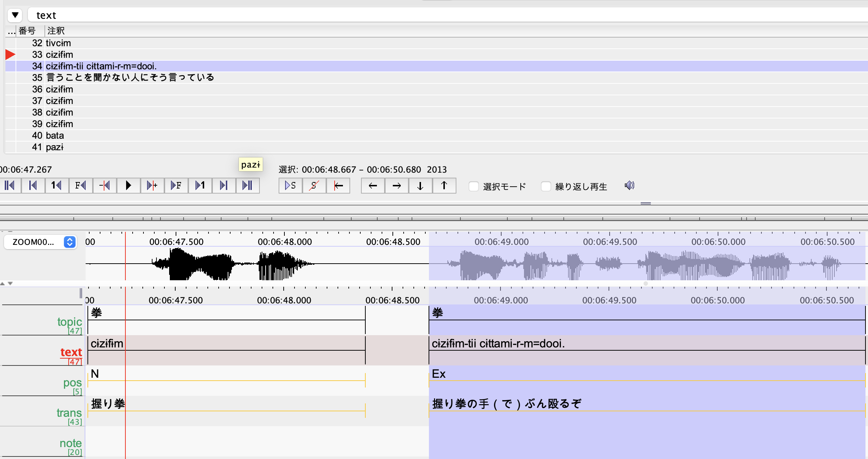
Task: Select the trans tier label
Action: pos(69,413)
